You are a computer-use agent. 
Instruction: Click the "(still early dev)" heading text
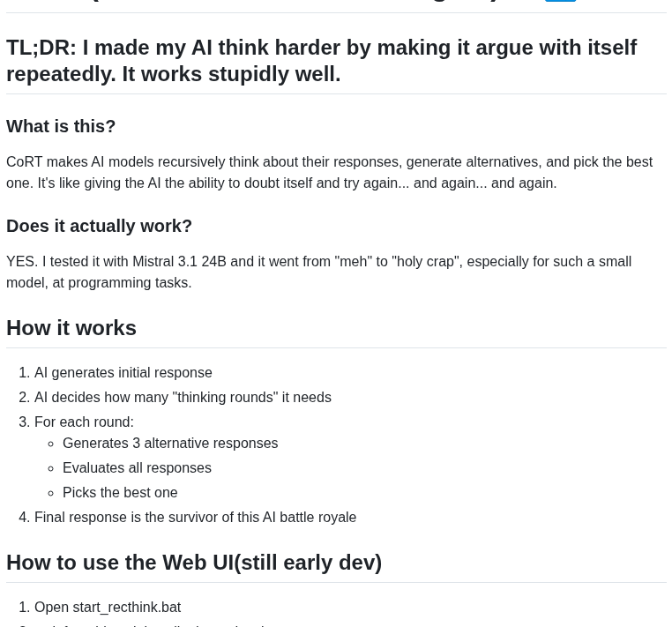pos(308,562)
